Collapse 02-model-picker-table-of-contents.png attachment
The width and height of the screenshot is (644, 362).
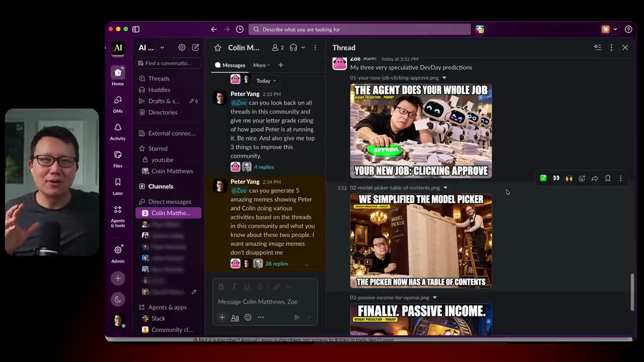(445, 188)
